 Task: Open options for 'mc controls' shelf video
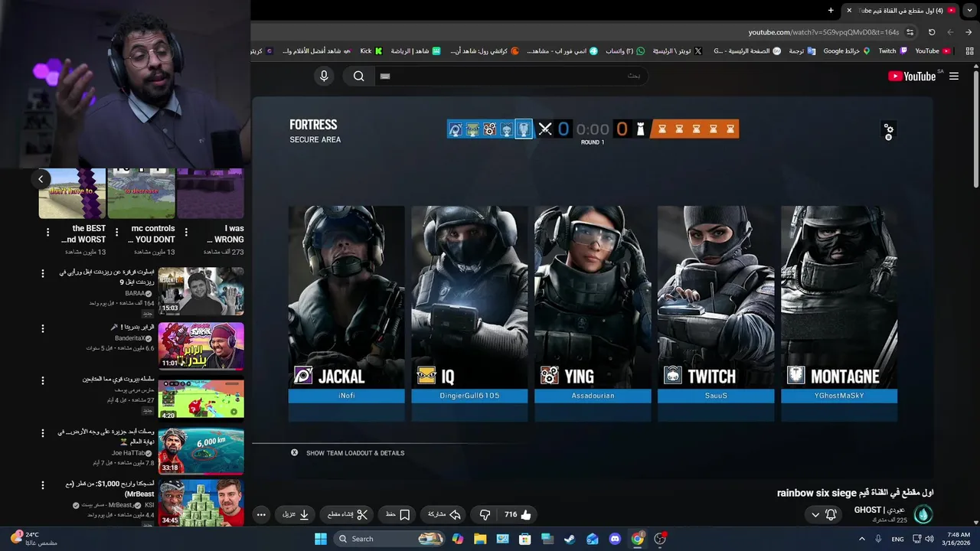[x=116, y=232]
